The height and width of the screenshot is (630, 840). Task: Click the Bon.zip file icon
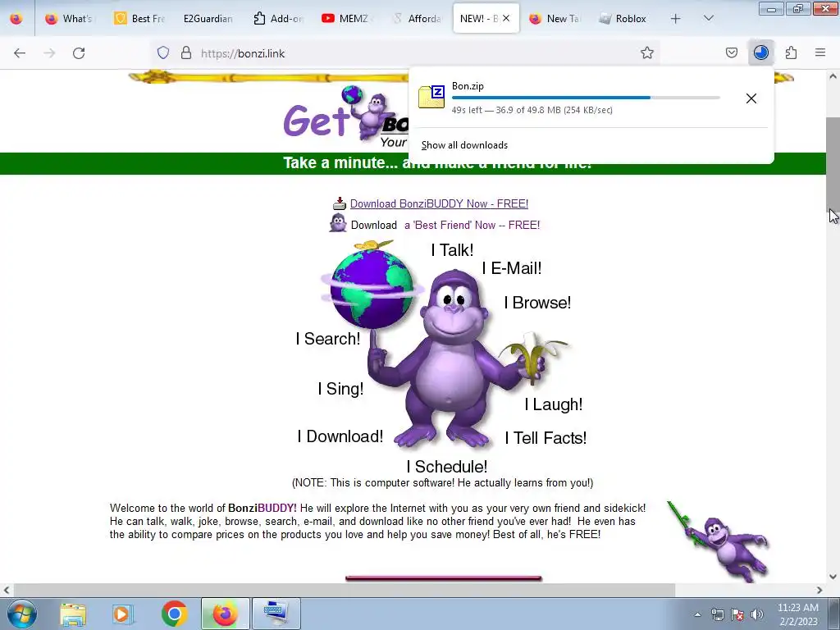click(431, 97)
